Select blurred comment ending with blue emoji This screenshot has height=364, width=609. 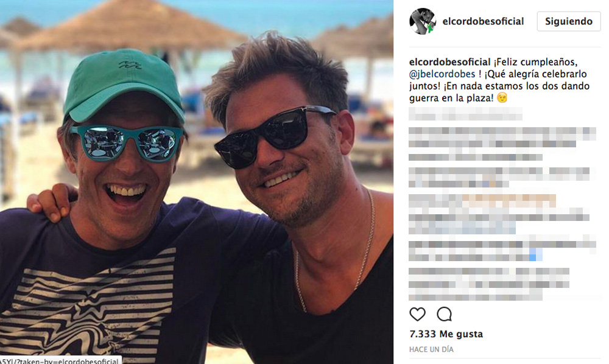pyautogui.click(x=502, y=251)
